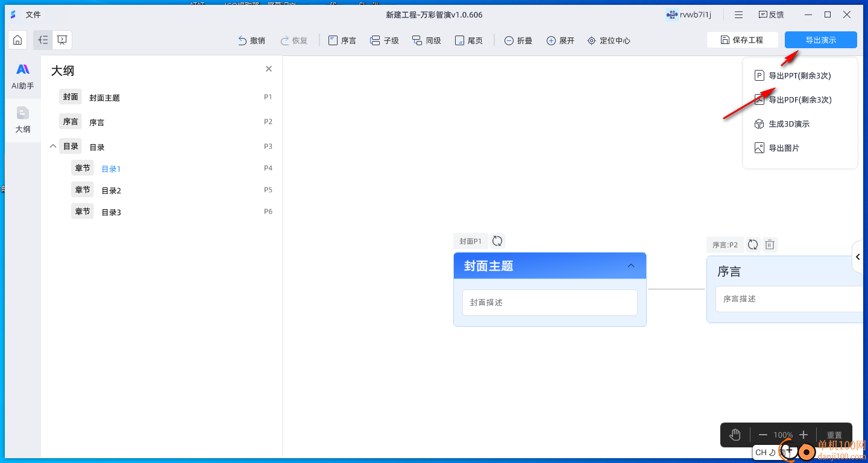This screenshot has width=868, height=463.
Task: Open the AI助手 sidebar panel
Action: [x=23, y=77]
